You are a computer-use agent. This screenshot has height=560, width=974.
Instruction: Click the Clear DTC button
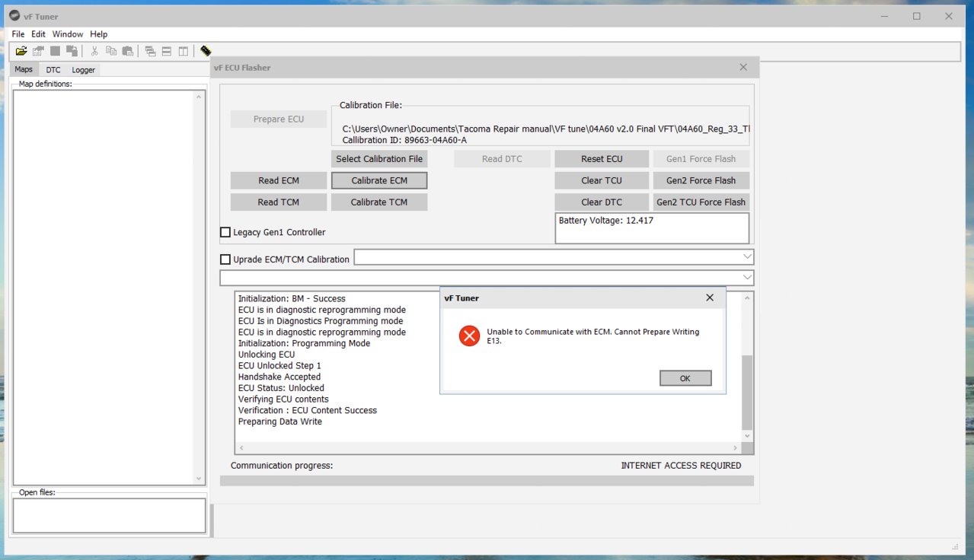pos(602,202)
